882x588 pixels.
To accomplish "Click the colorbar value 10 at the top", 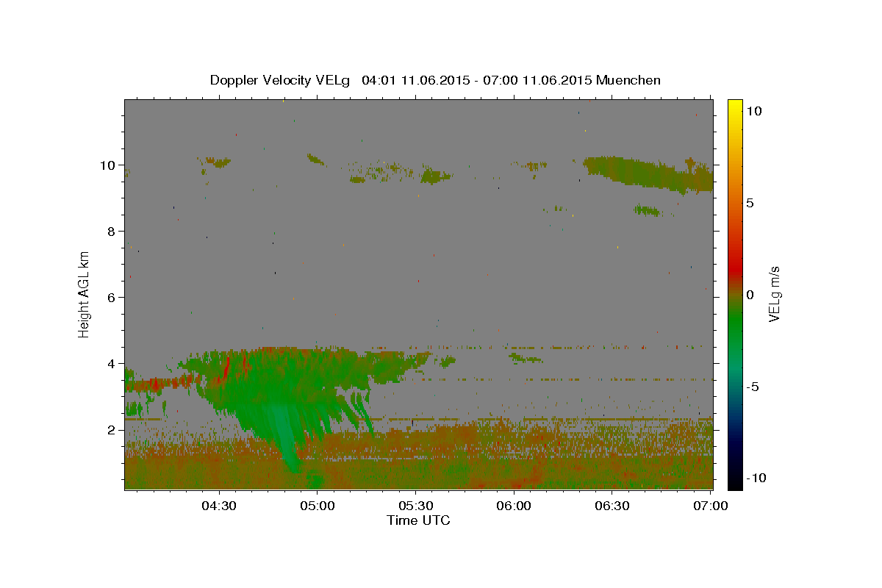I will point(753,110).
